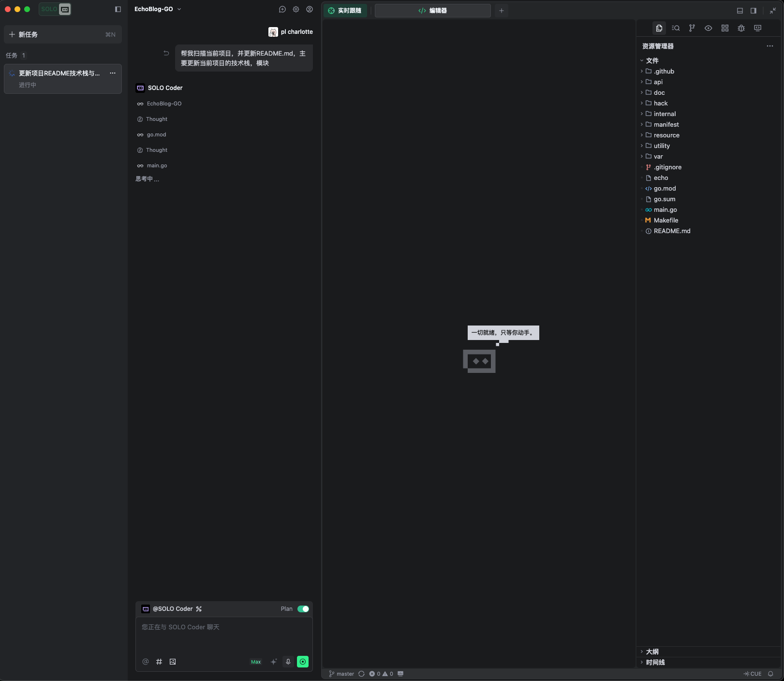784x681 pixels.
Task: Open the search icon in the sidebar
Action: tap(676, 28)
